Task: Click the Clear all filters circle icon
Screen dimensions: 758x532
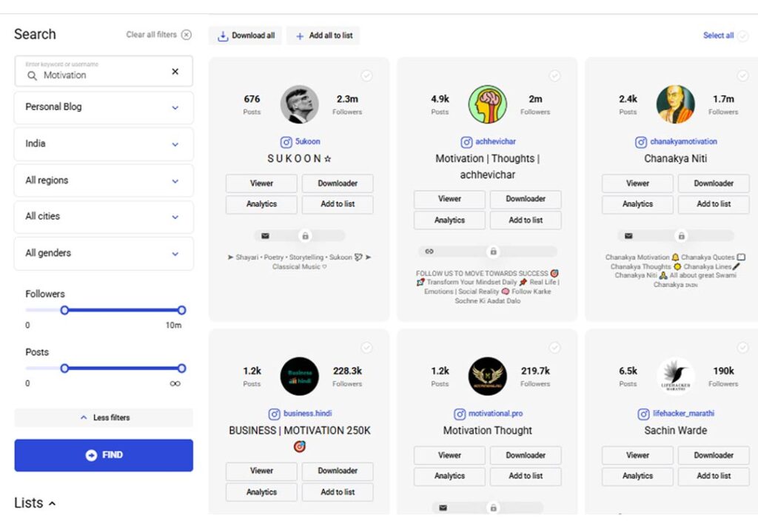Action: pyautogui.click(x=187, y=35)
